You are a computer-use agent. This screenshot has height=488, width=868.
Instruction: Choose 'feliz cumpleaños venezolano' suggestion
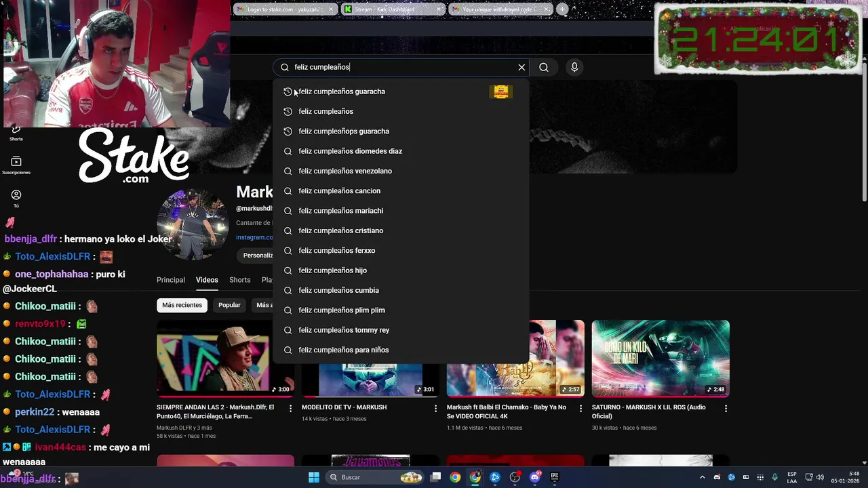(x=401, y=171)
